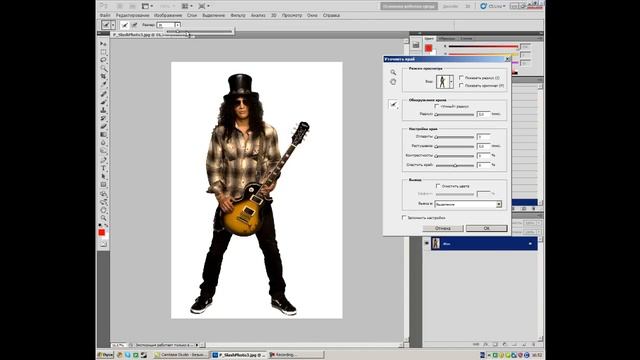This screenshot has width=640, height=360.
Task: Enable 'Показать оригинал (P)' checkbox
Action: tap(461, 85)
